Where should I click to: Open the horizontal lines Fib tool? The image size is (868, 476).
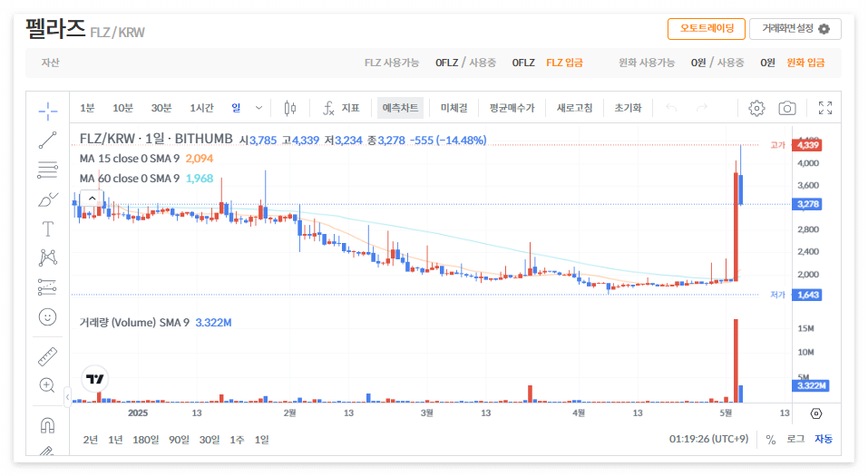click(x=47, y=170)
